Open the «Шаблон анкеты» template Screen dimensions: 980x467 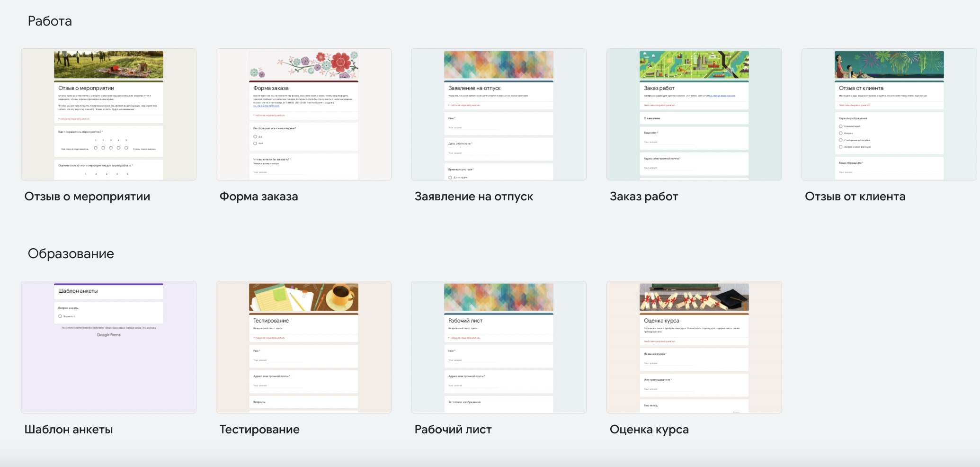[108, 347]
